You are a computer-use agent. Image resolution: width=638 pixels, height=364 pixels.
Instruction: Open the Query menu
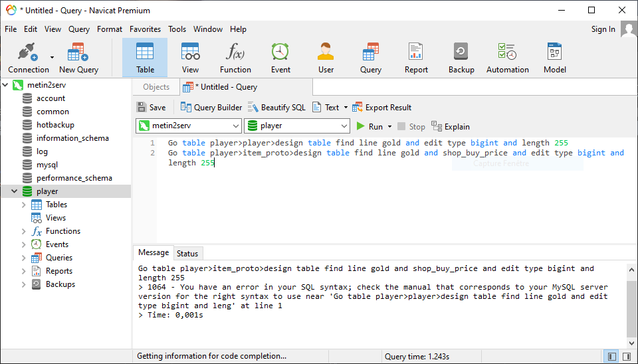(79, 29)
